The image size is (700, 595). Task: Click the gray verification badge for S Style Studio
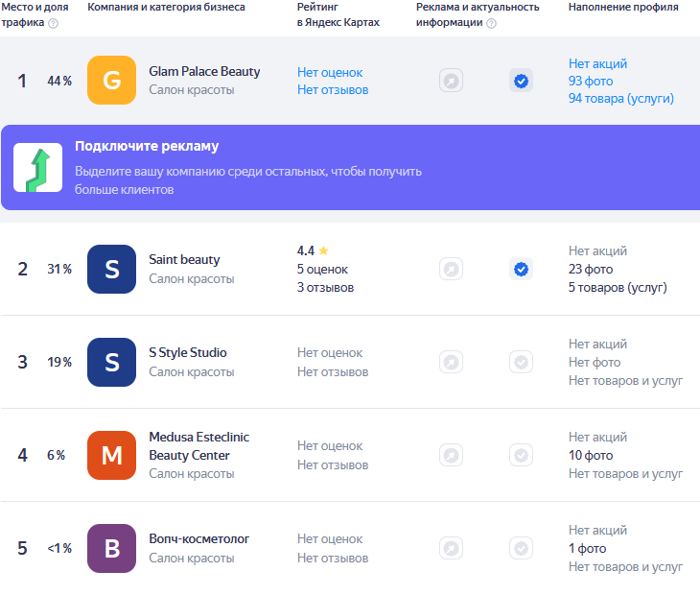pyautogui.click(x=521, y=362)
